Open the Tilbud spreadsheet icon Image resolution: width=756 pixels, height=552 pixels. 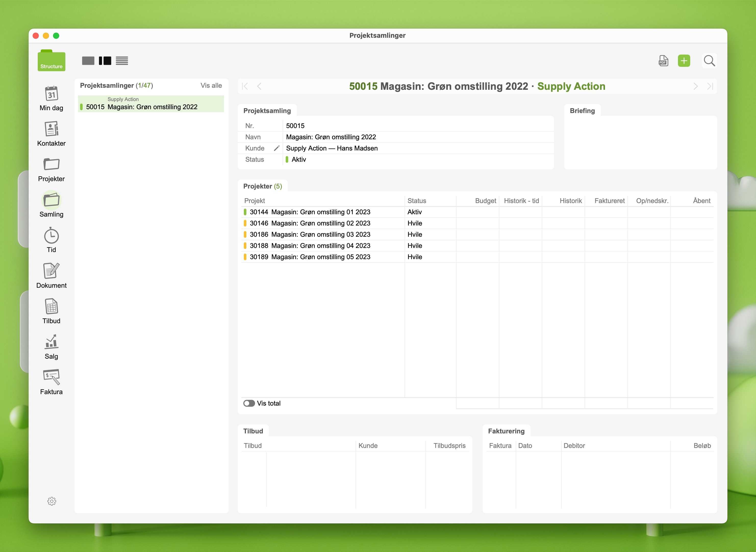52,306
